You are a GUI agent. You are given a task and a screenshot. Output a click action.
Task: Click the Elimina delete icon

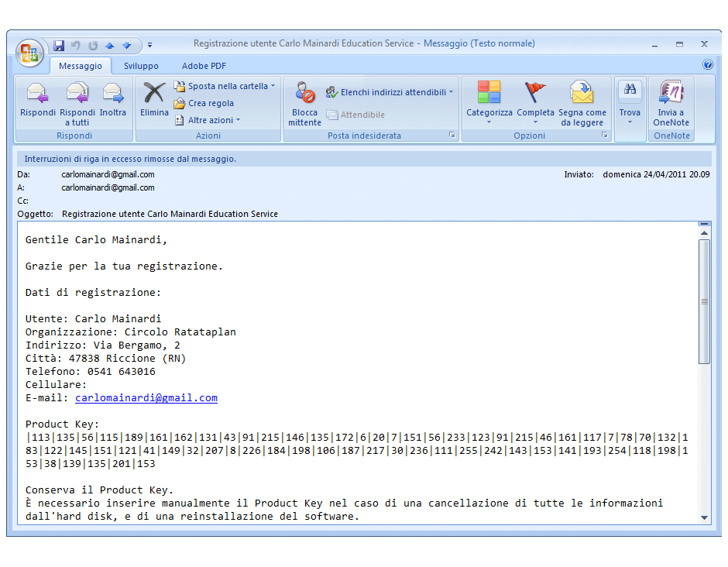(154, 92)
